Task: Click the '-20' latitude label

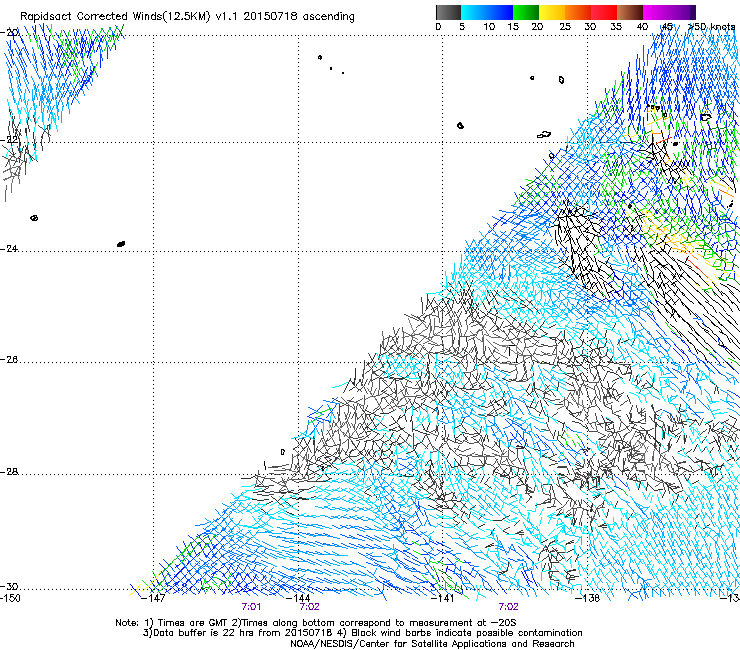Action: (9, 33)
